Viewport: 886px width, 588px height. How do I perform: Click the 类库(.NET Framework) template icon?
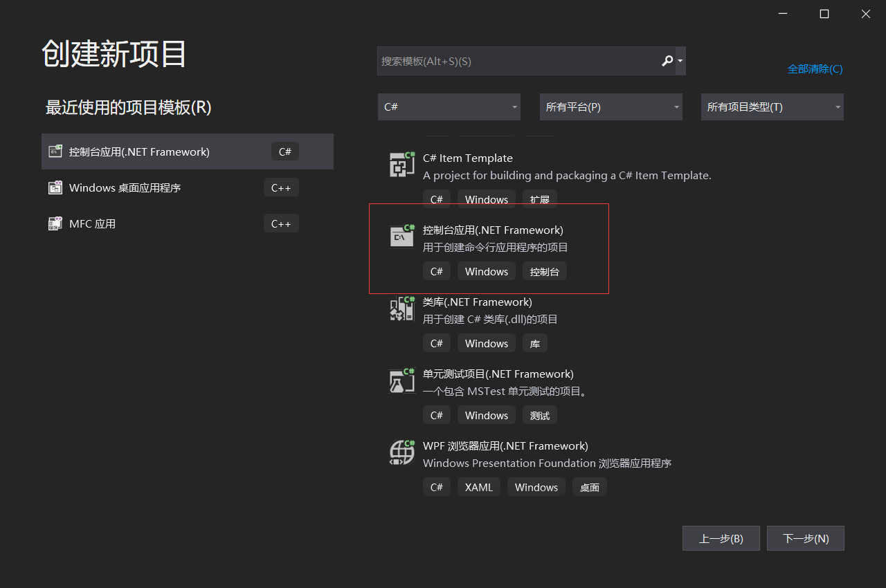coord(402,309)
